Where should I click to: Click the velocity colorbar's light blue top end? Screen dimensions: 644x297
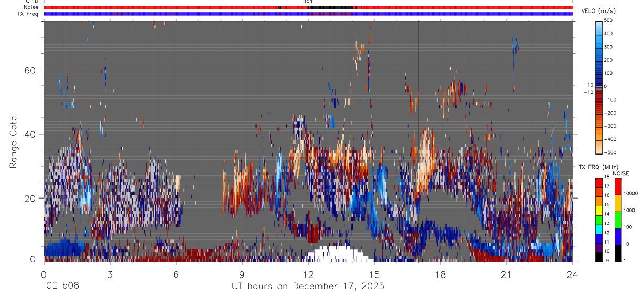pos(599,27)
